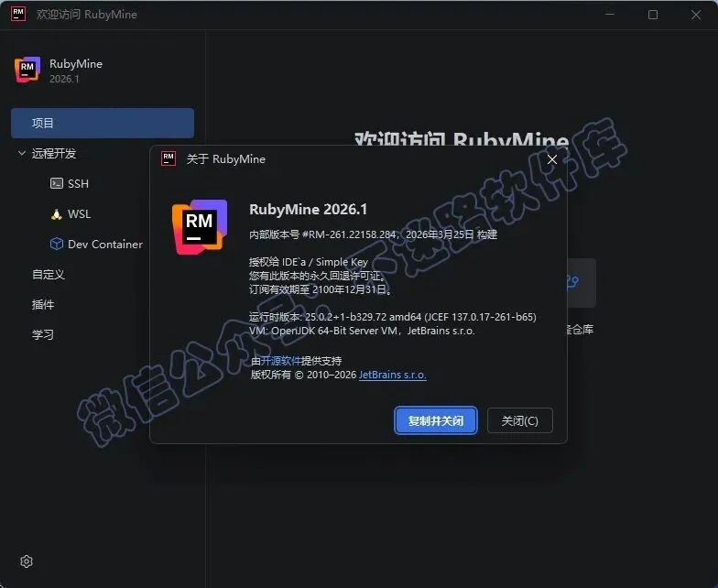Screen dimensions: 718x588
Task: Open the 开源软件 link
Action: pos(280,361)
